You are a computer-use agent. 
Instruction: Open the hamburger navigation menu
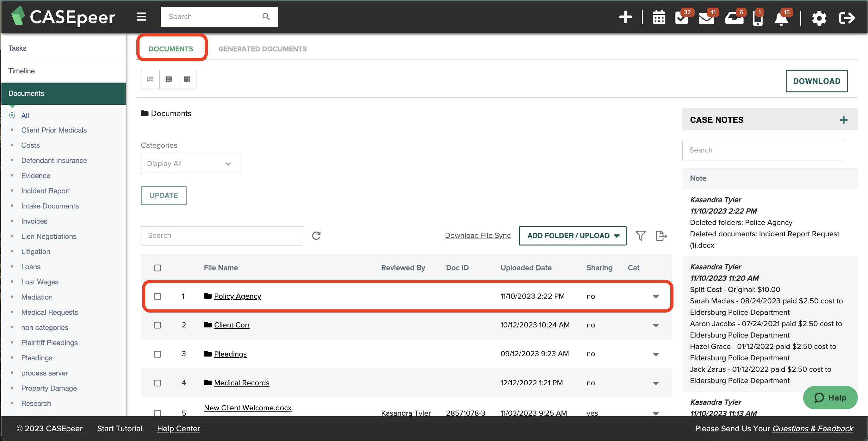click(x=141, y=16)
